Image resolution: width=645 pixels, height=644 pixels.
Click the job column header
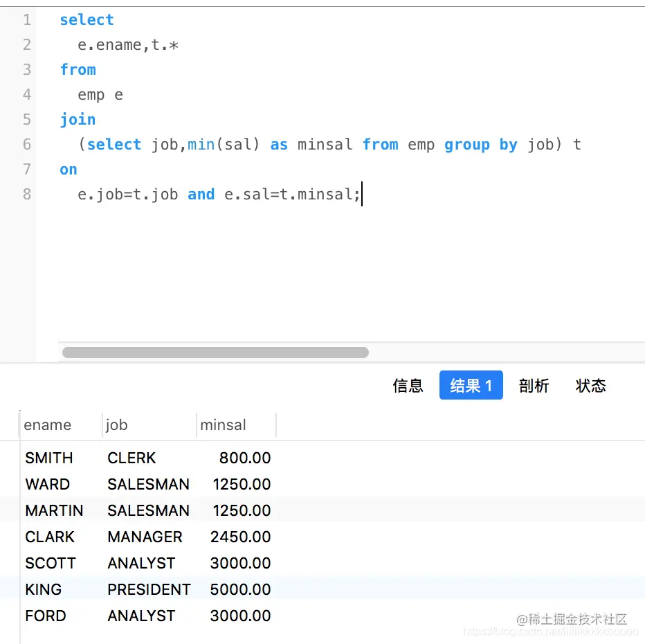(116, 424)
